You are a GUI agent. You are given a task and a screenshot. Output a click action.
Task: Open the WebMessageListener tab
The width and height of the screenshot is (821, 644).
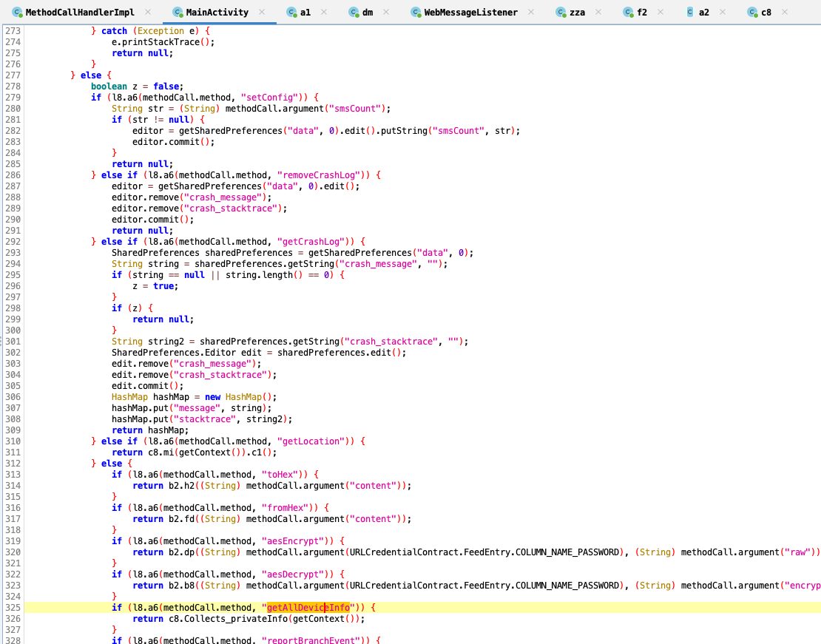[470, 12]
